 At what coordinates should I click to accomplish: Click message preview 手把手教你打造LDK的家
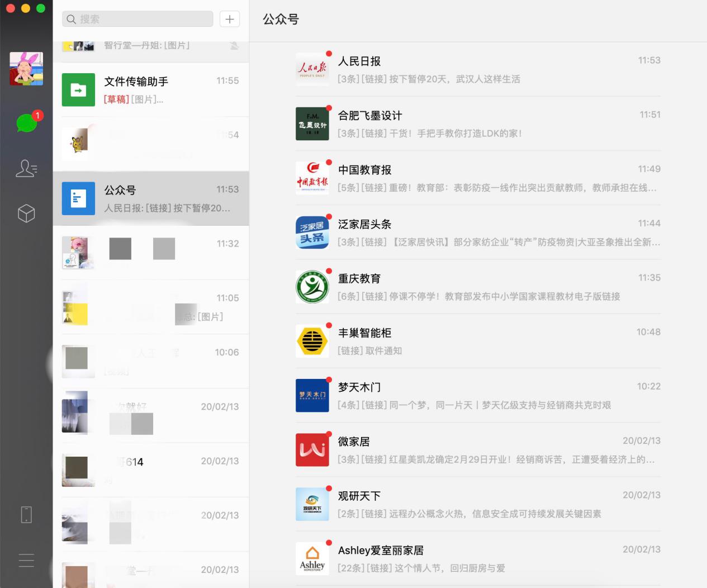[x=430, y=133]
